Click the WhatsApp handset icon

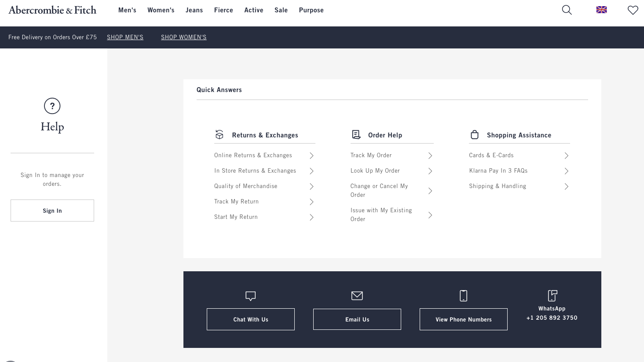pos(552,296)
